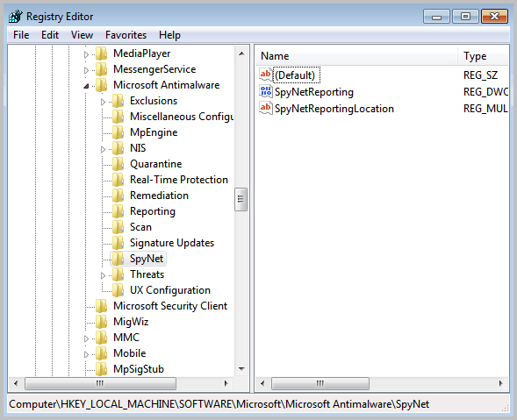Select the Real-Time Protection key label

point(179,180)
